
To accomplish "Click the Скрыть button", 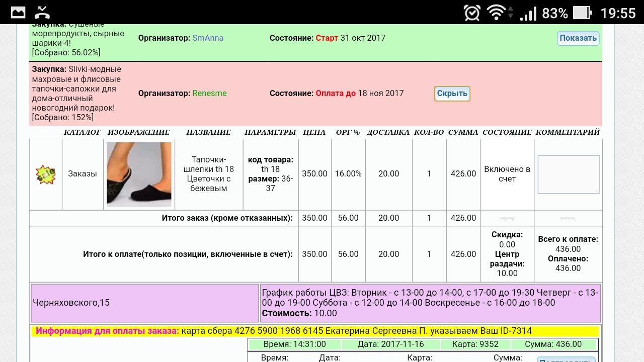I will point(452,94).
